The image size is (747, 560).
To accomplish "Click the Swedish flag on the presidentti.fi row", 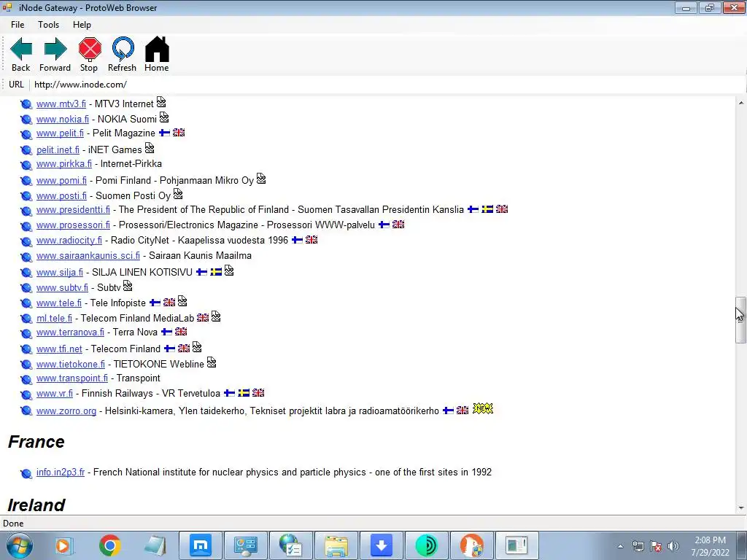I will click(487, 209).
